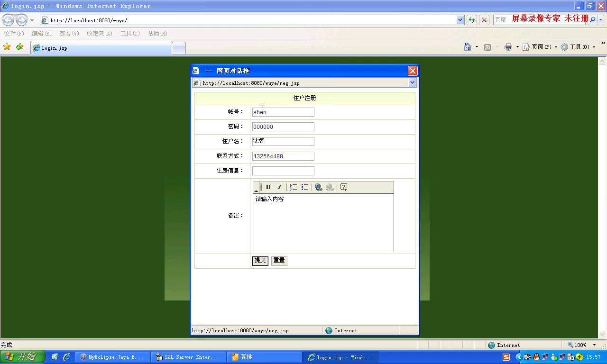Viewport: 607px width, 364px height.
Task: Click the show desktop quick launch icon
Action: point(55,357)
